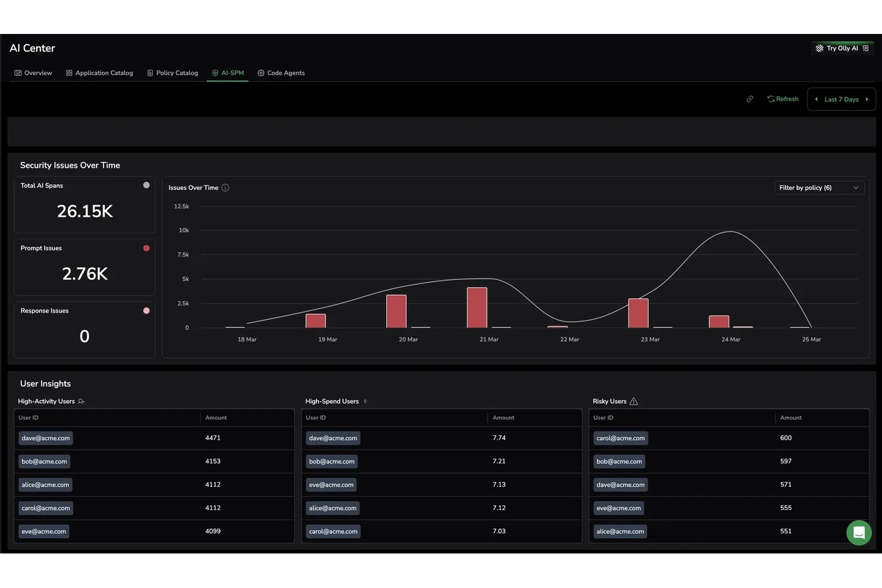Click the High-Activity Users person icon
Screen dimensions: 882x588
coord(82,402)
